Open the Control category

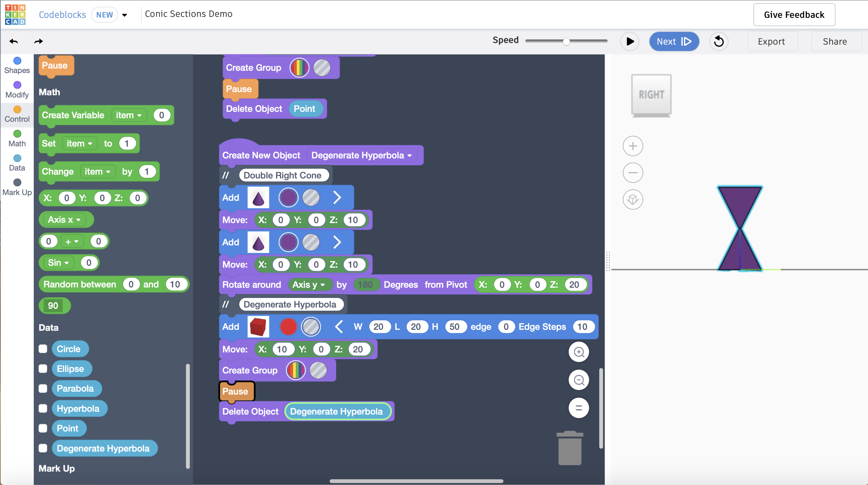(x=17, y=114)
